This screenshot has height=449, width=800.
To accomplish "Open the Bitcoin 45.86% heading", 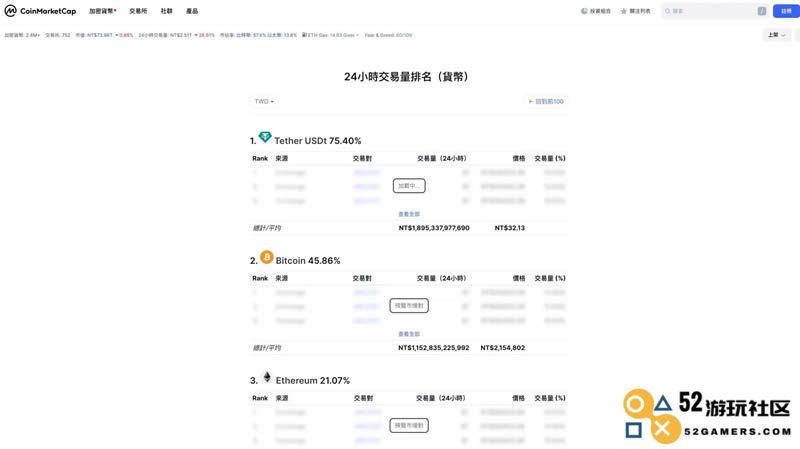I will [x=308, y=261].
